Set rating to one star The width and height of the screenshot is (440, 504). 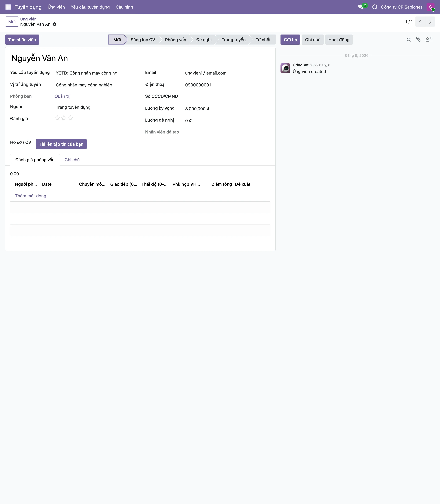coord(57,118)
